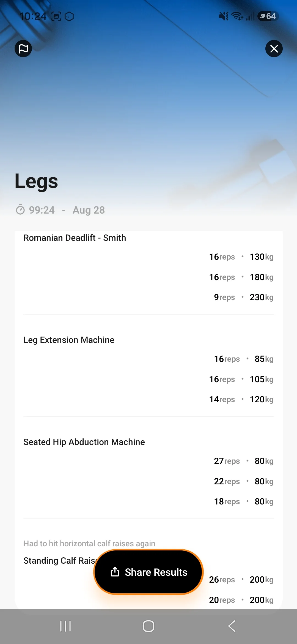Close the workout summary screen

pyautogui.click(x=274, y=49)
